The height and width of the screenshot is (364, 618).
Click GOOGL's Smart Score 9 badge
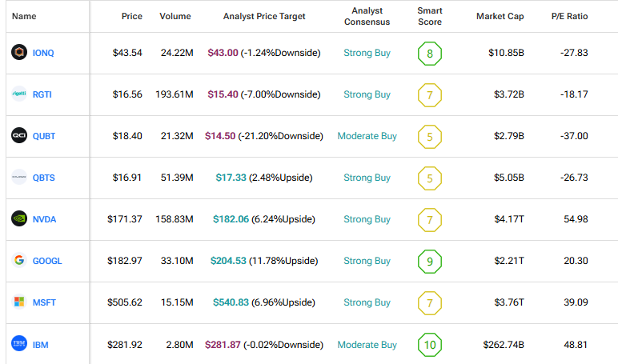430,262
